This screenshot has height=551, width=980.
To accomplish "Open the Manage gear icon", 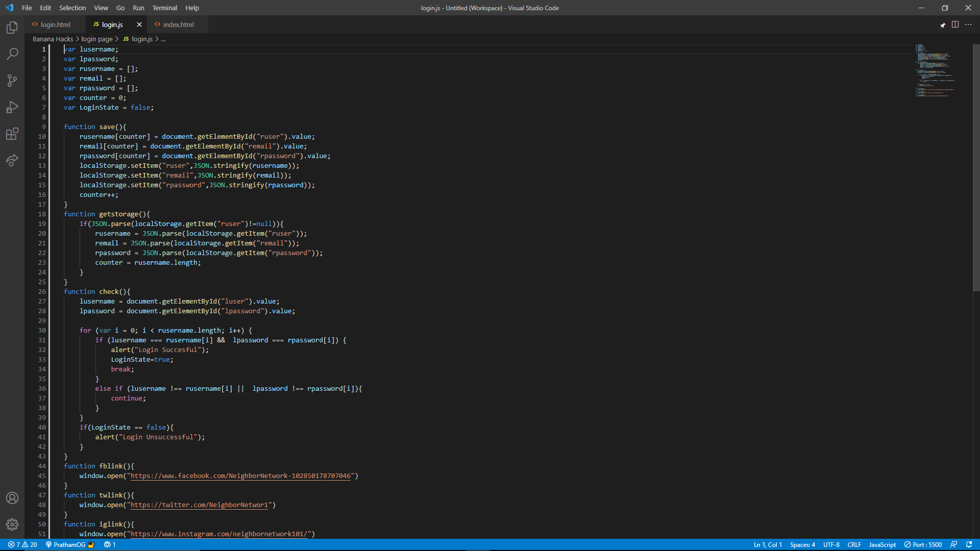I will point(12,524).
